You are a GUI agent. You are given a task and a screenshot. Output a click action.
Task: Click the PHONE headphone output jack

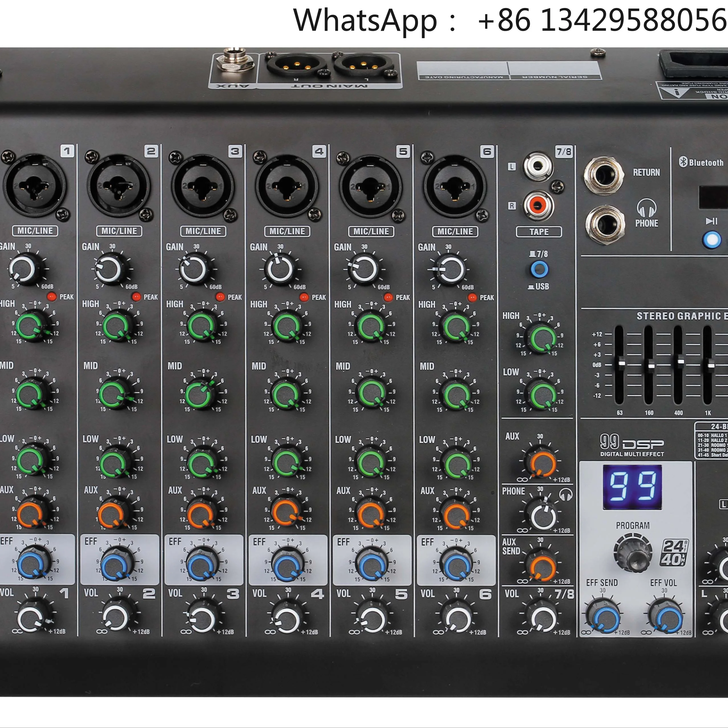click(605, 225)
